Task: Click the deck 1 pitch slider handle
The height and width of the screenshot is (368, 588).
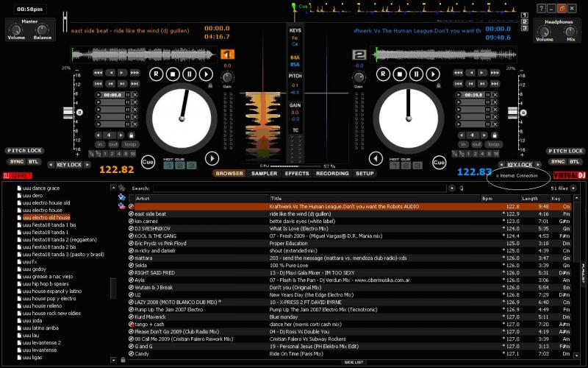Action: pos(68,113)
